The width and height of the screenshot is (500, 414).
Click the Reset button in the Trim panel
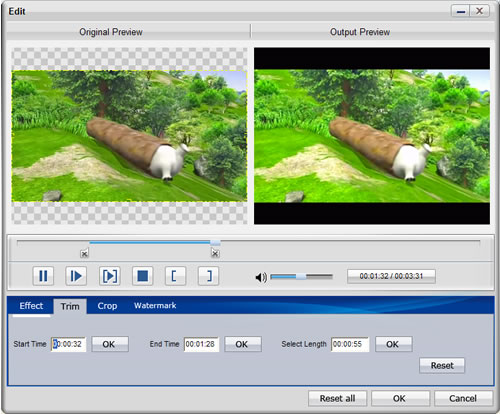coord(442,365)
